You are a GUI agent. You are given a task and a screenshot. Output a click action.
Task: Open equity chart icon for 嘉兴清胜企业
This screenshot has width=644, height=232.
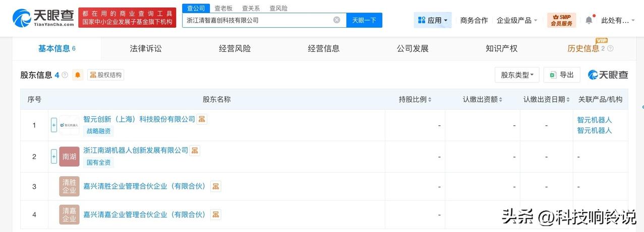point(215,186)
